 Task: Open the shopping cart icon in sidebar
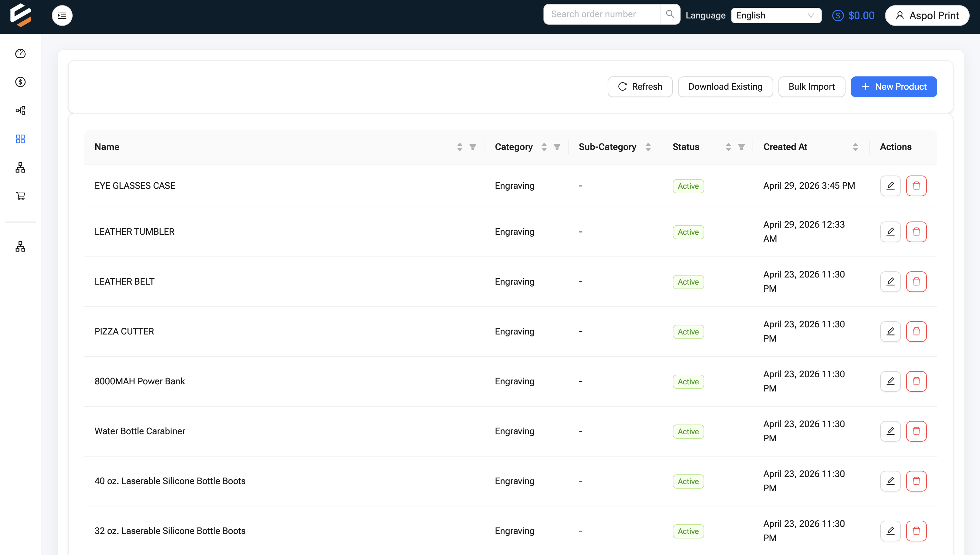pos(21,196)
